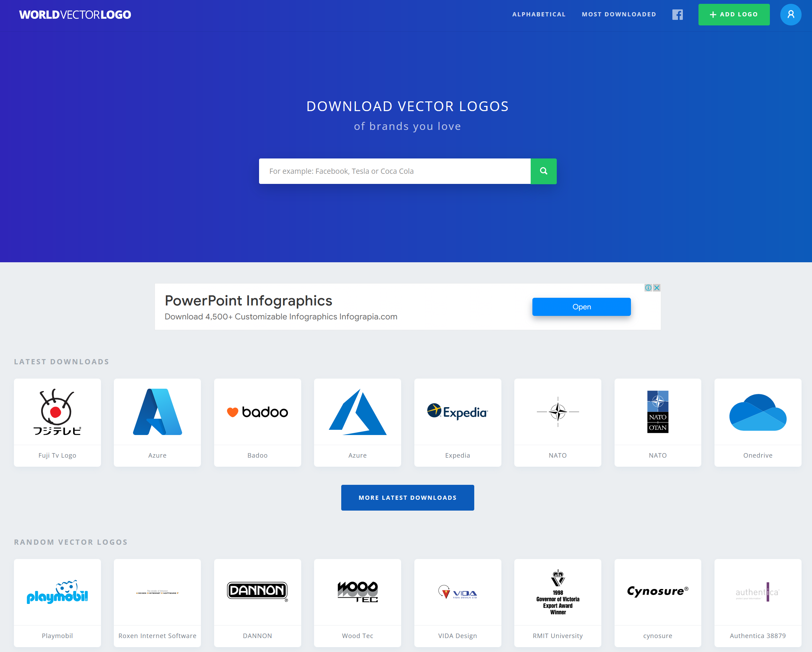Image resolution: width=812 pixels, height=652 pixels.
Task: Click More Latest Downloads button
Action: tap(407, 498)
